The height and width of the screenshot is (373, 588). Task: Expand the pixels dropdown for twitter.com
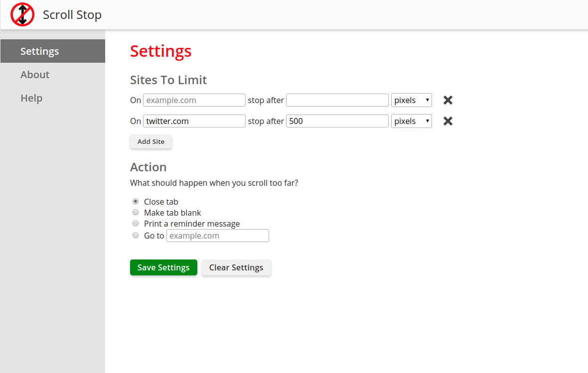(411, 121)
